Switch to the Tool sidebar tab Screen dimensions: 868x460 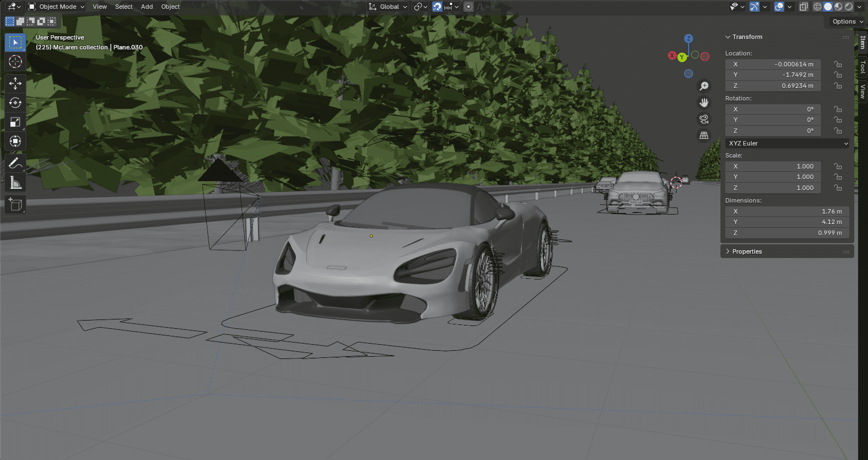tap(863, 68)
